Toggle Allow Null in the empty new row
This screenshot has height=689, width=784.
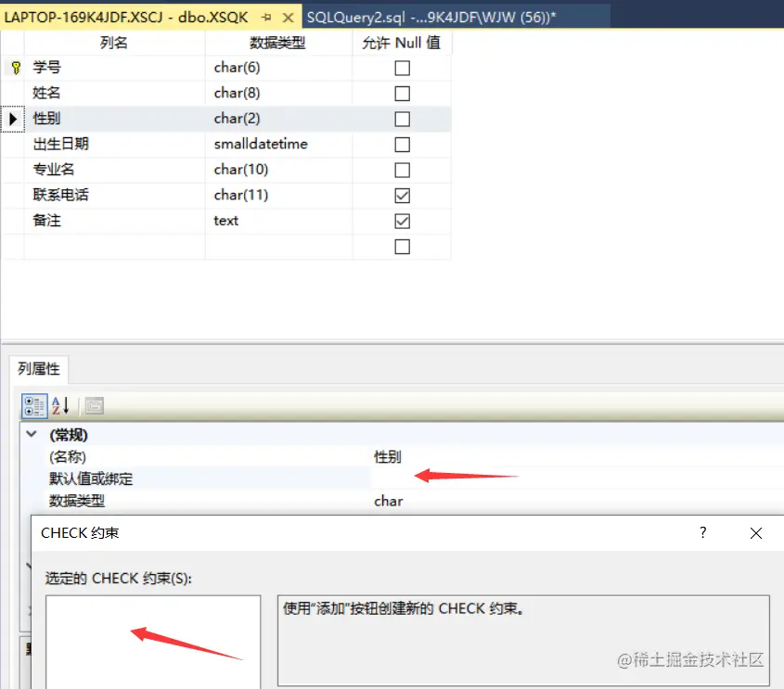pos(402,247)
